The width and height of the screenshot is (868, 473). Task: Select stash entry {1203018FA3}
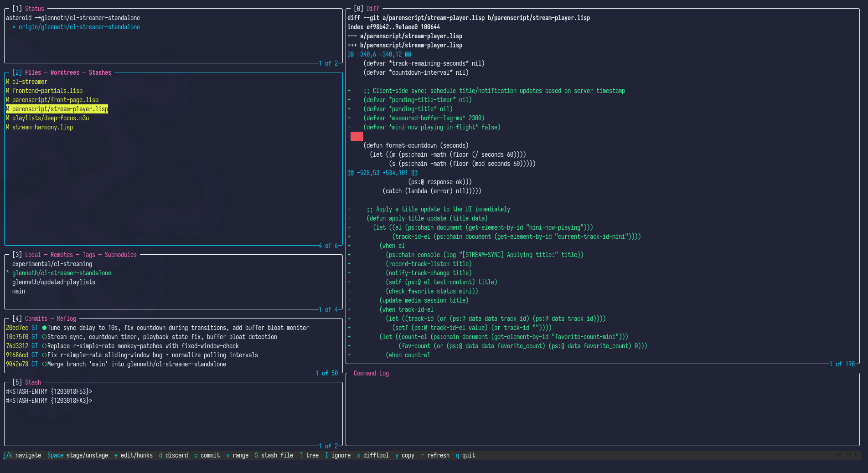(x=49, y=401)
